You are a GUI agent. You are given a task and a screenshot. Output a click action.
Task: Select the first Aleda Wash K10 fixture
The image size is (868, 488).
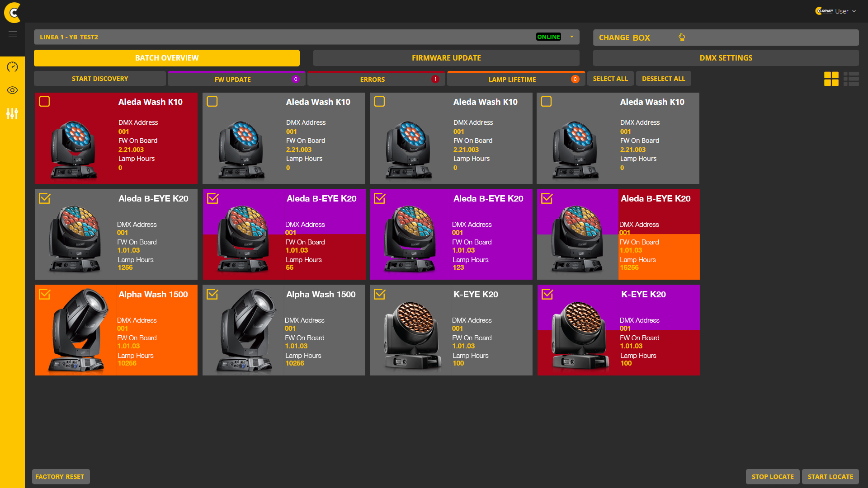coord(44,101)
